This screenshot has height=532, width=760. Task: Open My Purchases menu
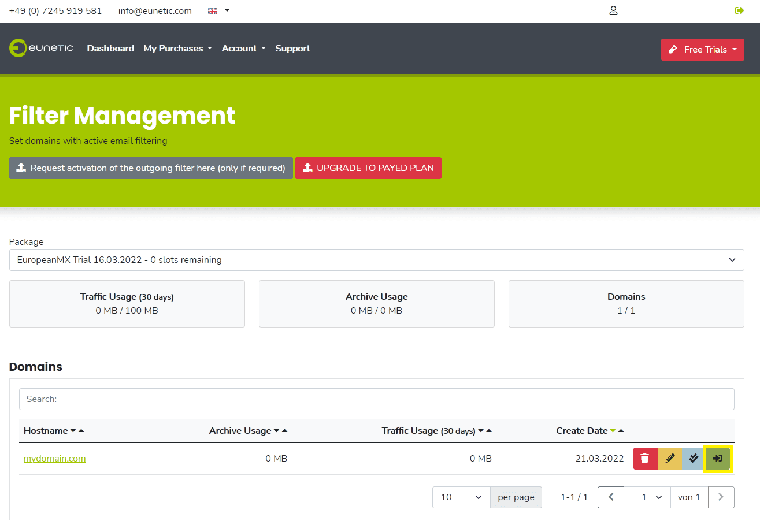tap(177, 49)
